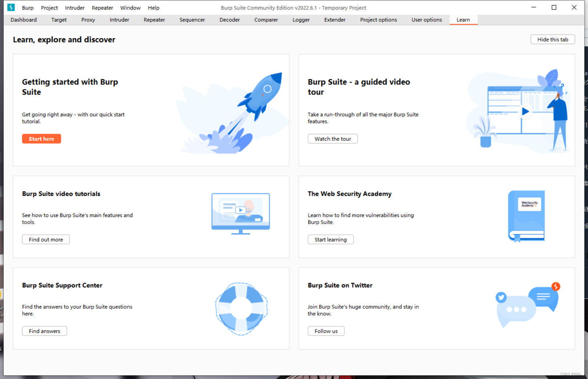
Task: Open the Window menu
Action: click(130, 8)
